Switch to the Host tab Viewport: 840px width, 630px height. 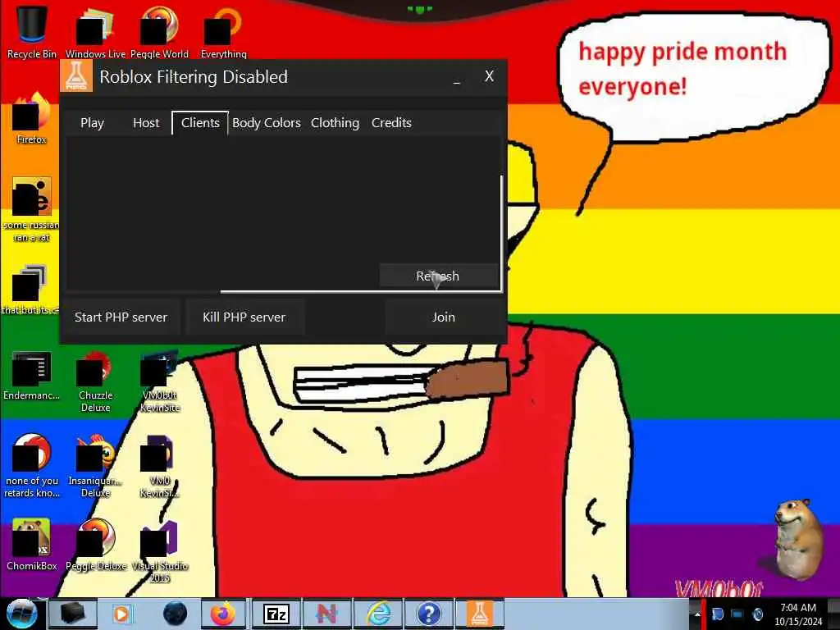point(146,123)
